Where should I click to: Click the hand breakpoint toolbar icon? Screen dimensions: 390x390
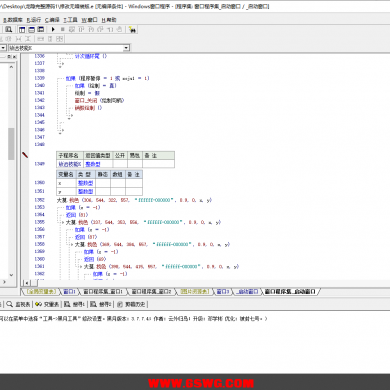pos(119,30)
